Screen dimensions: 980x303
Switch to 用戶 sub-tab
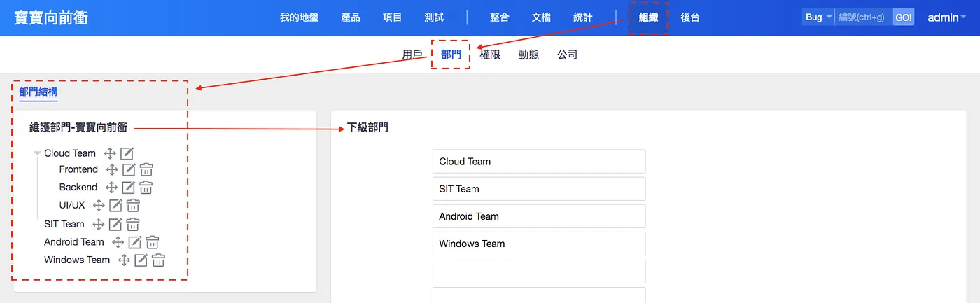(x=412, y=55)
